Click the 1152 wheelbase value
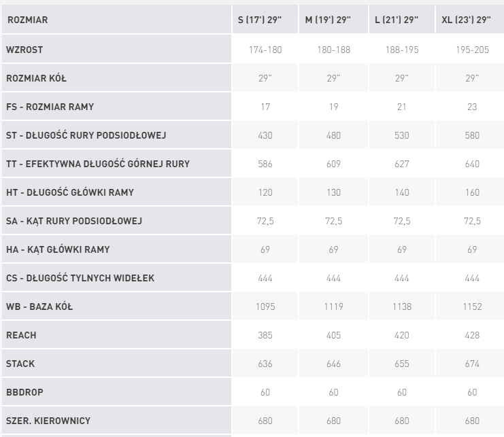 471,307
